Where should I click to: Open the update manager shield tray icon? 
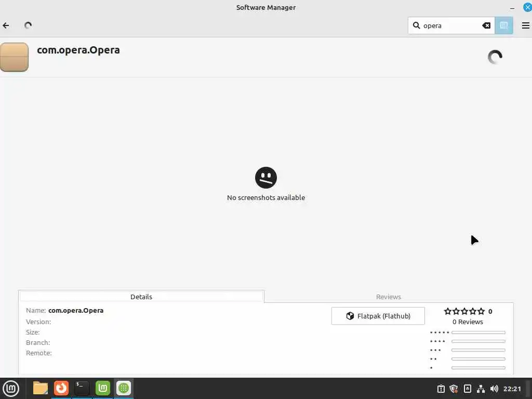[x=454, y=389]
